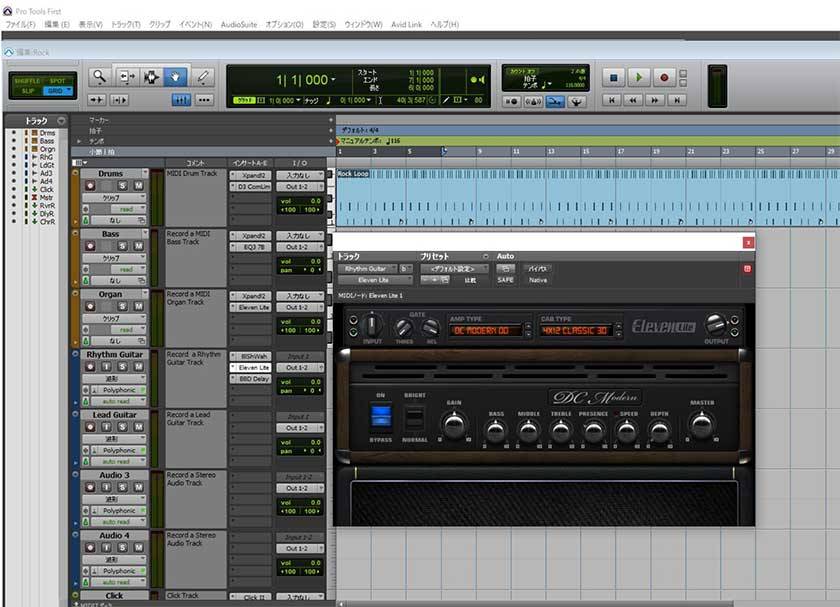Click the plugin OUTPUT knob
Viewport: 840px width, 607px height.
click(x=715, y=325)
